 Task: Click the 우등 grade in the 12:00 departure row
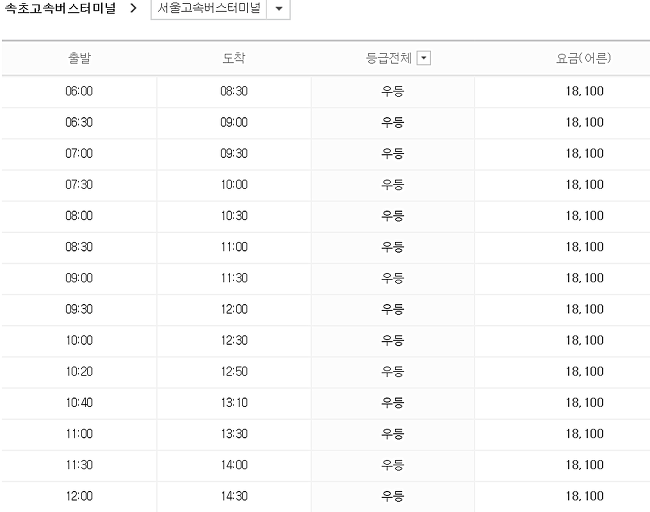click(393, 496)
